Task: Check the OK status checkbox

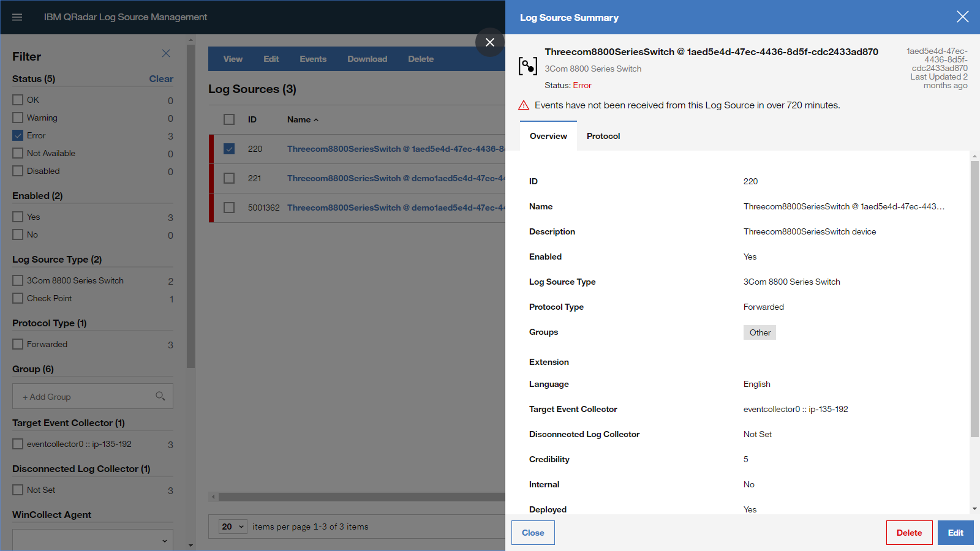Action: pos(18,99)
